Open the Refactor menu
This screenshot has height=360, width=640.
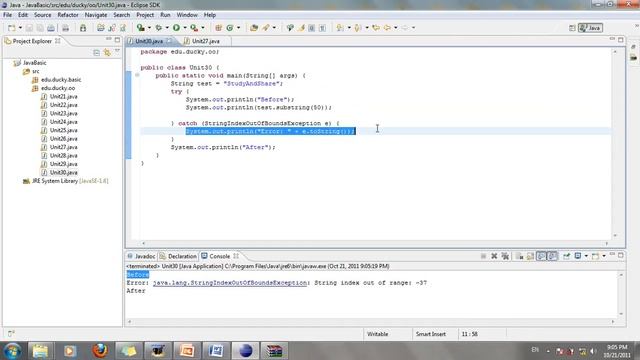point(68,15)
